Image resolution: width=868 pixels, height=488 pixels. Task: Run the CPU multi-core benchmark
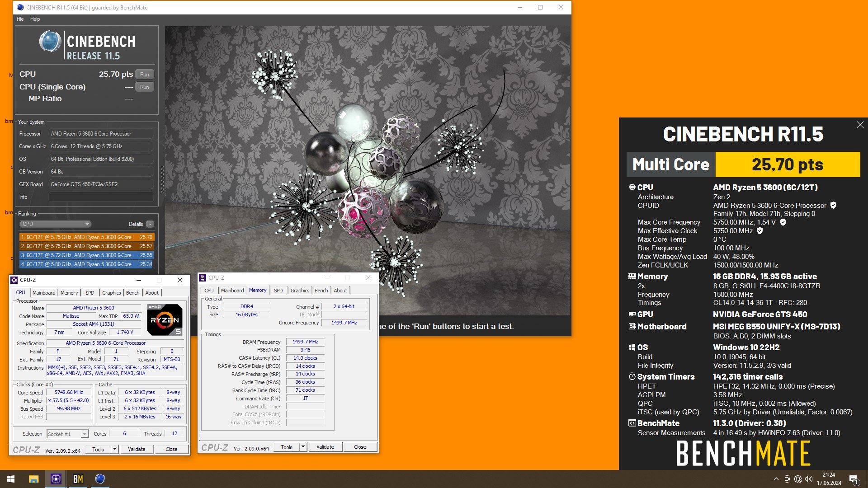145,75
